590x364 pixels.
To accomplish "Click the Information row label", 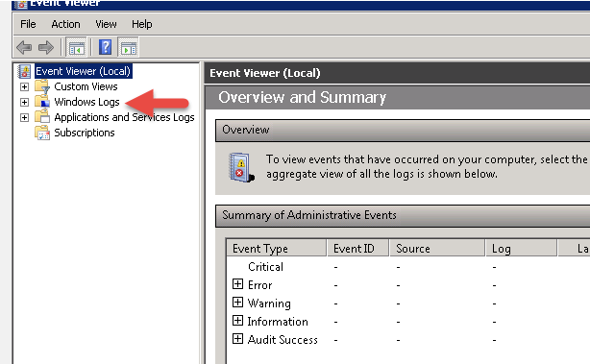I will coord(278,322).
